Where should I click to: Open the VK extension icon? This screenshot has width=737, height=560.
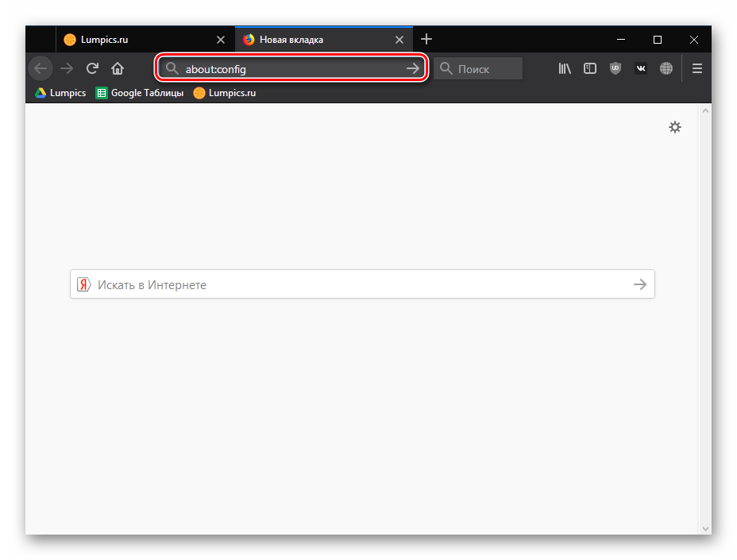pos(641,68)
